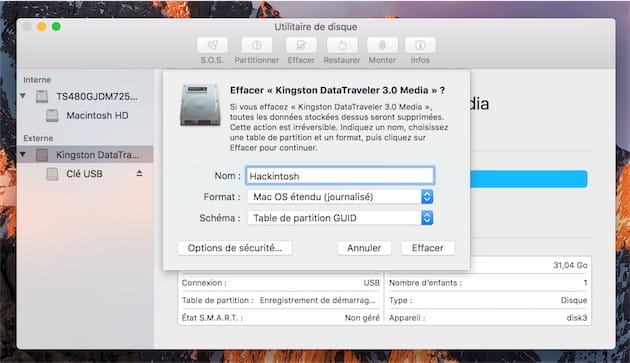Click the État S.M.A.R.T. : label
Image resolution: width=630 pixels, height=363 pixels.
pos(212,318)
